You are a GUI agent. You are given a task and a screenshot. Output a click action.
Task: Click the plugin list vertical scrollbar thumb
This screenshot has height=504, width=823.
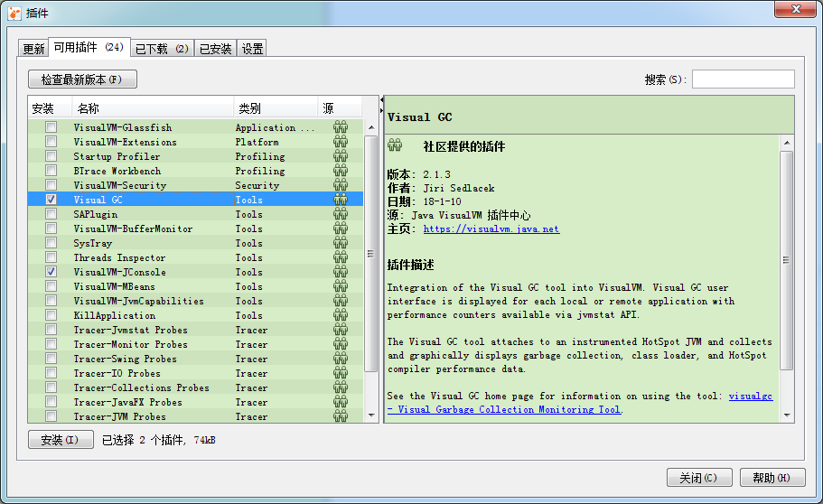pyautogui.click(x=371, y=254)
